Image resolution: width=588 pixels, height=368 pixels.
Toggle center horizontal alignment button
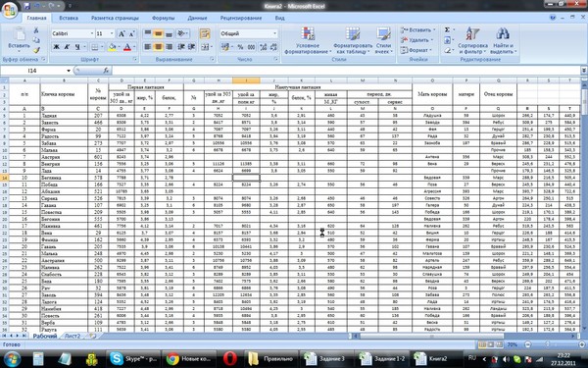pos(158,47)
